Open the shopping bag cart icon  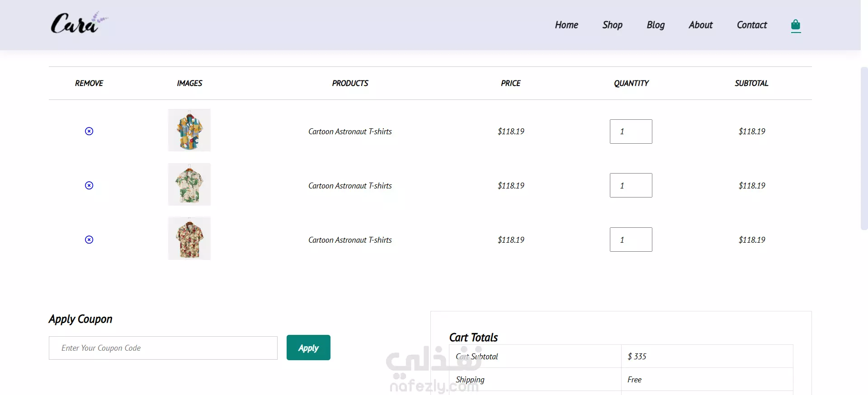[796, 25]
